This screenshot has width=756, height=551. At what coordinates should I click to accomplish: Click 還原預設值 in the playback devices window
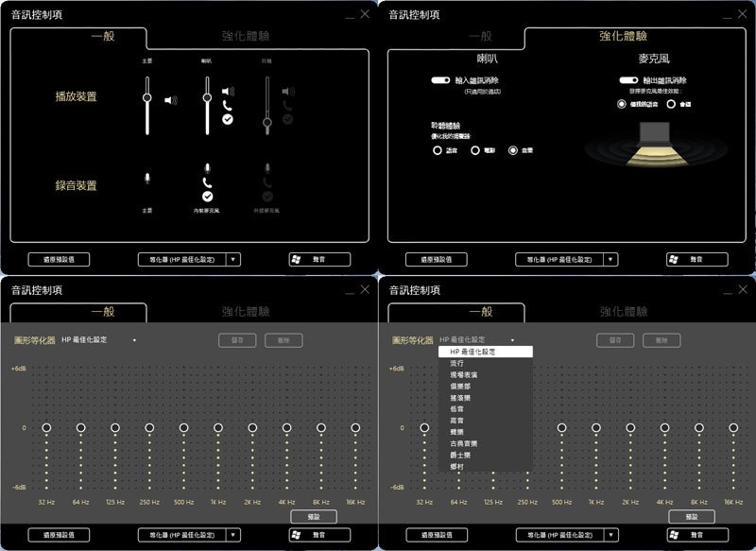pos(59,259)
